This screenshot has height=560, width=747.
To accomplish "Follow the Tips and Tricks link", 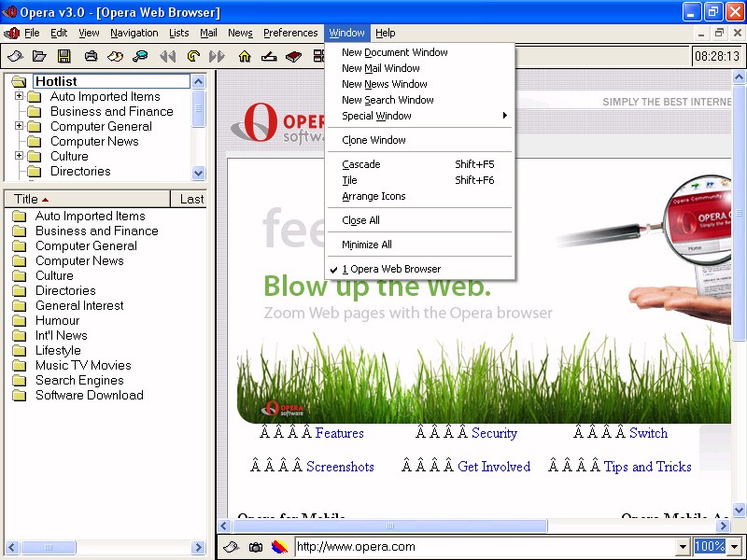I will click(647, 467).
